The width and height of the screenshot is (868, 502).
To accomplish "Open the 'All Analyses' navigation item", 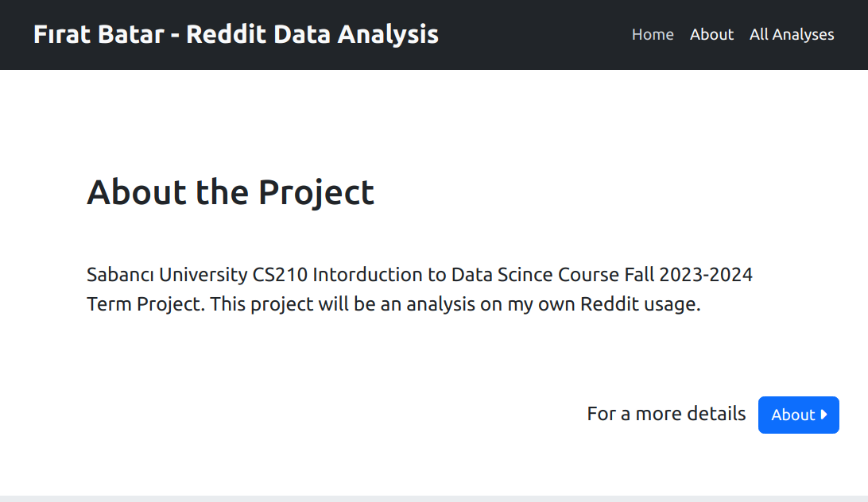I will tap(792, 34).
